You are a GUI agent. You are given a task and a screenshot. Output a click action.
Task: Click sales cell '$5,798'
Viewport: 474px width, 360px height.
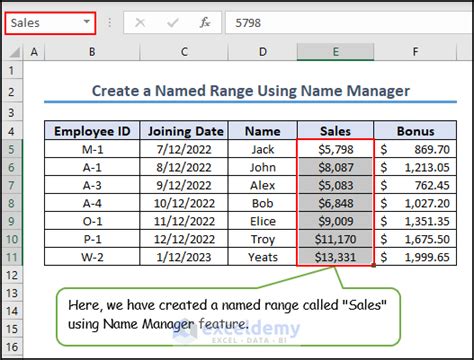pyautogui.click(x=335, y=149)
